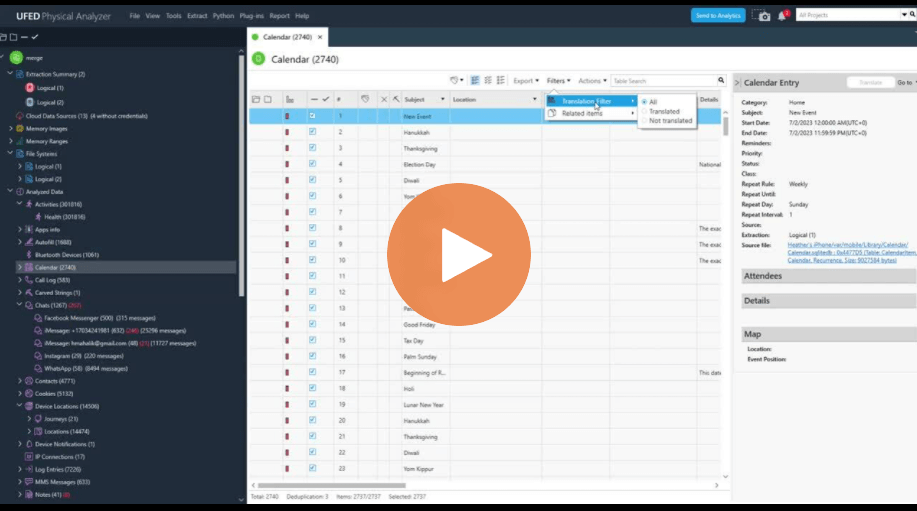Click the Send to Analytics button
Screen dimensions: 917x511
point(717,16)
